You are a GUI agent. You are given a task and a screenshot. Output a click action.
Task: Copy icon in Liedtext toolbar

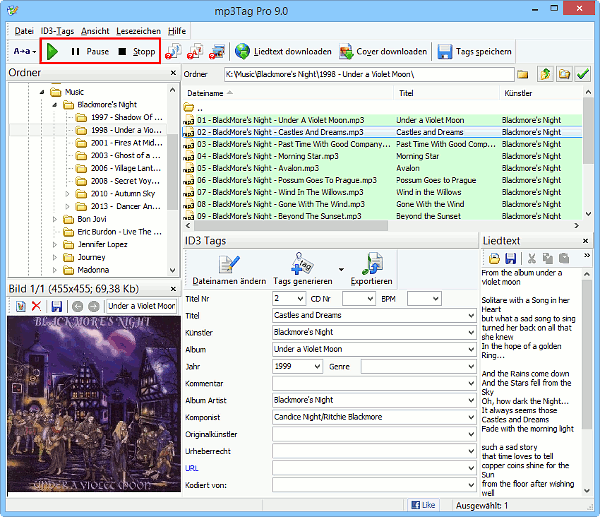point(548,259)
